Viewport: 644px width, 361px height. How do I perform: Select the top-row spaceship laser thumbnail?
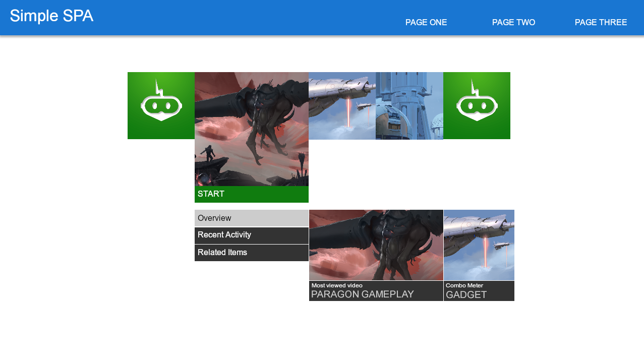tap(342, 106)
